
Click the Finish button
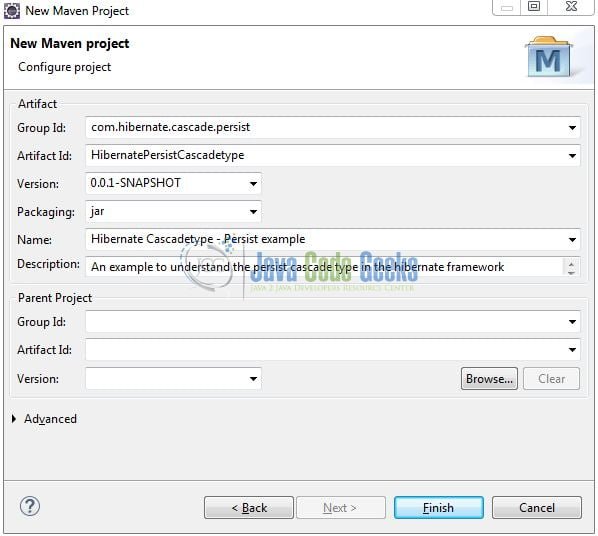coord(439,507)
